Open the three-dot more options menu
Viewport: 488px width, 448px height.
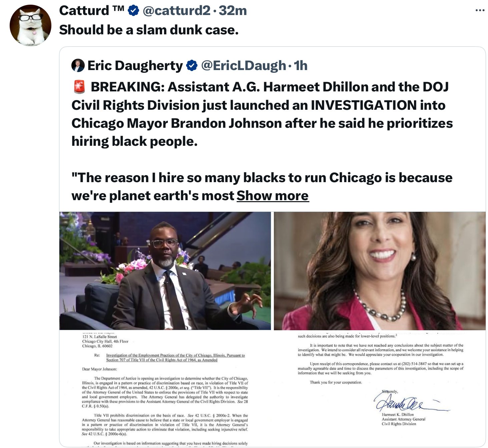coord(480,11)
